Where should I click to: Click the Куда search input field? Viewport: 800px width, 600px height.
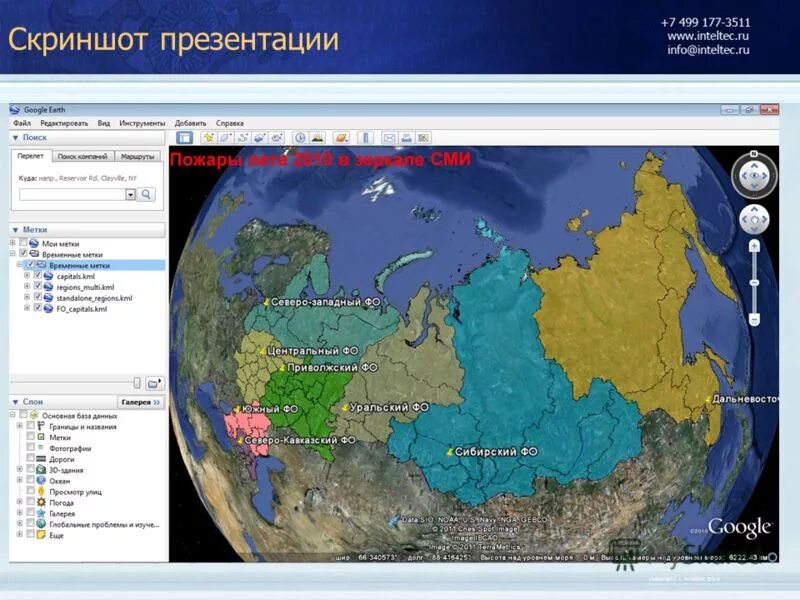pyautogui.click(x=72, y=194)
